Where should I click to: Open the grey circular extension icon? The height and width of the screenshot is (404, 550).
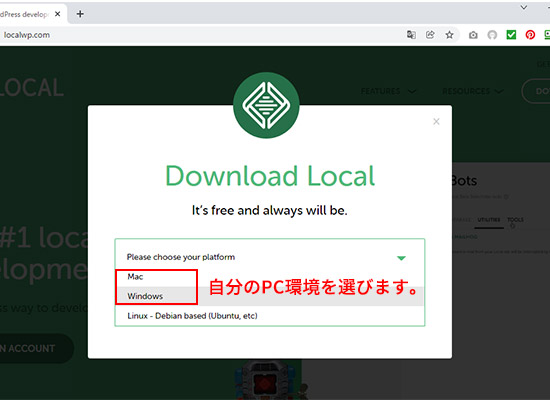pyautogui.click(x=492, y=35)
